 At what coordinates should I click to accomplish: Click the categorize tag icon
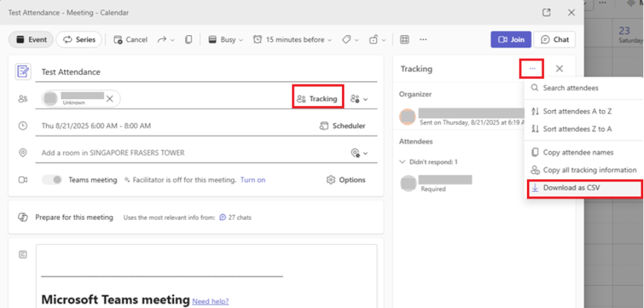tap(346, 40)
